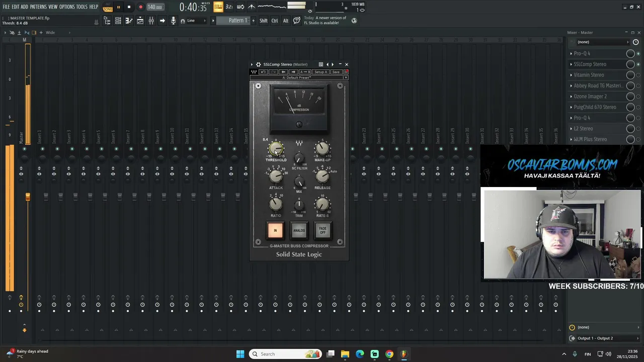Image resolution: width=644 pixels, height=362 pixels.
Task: Expand Abbey Road TG Mastering slot arrow
Action: [571, 86]
